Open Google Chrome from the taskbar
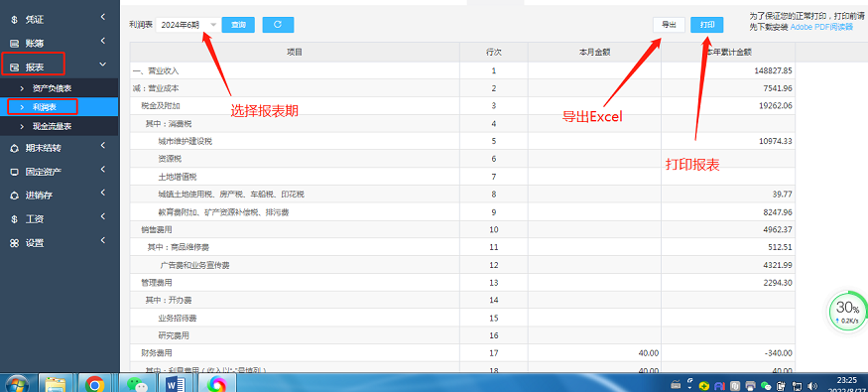This screenshot has height=392, width=868. click(x=95, y=384)
